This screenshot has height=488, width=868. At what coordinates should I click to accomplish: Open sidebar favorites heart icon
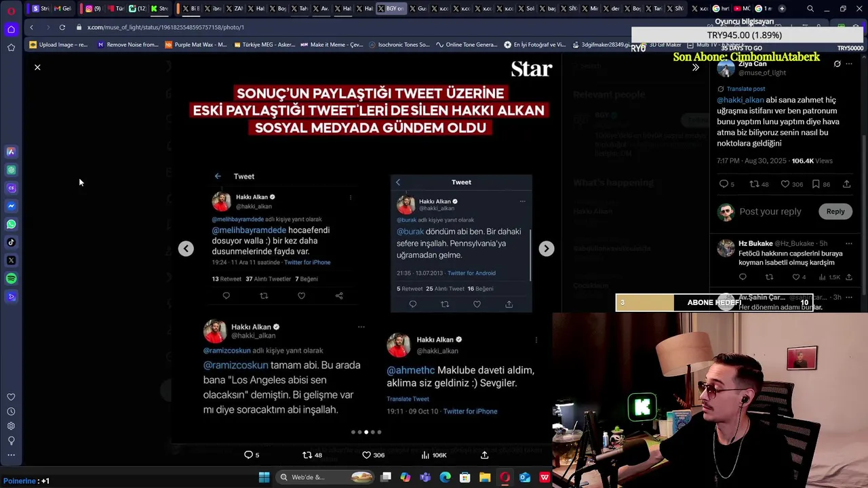point(11,397)
